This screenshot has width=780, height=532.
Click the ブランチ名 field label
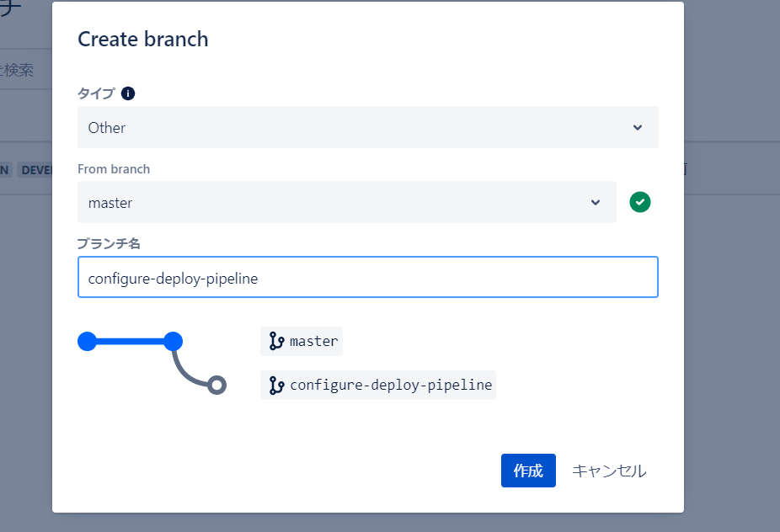(109, 243)
